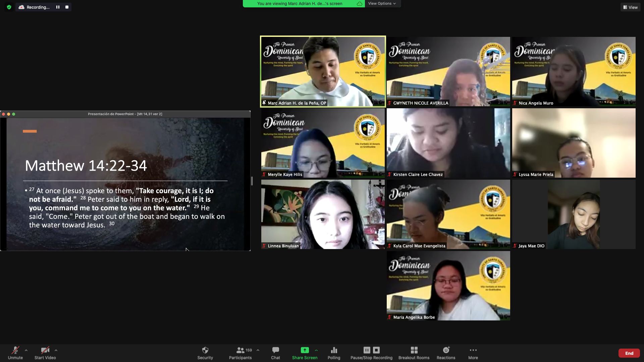Launch the Polling panel

coord(334,353)
